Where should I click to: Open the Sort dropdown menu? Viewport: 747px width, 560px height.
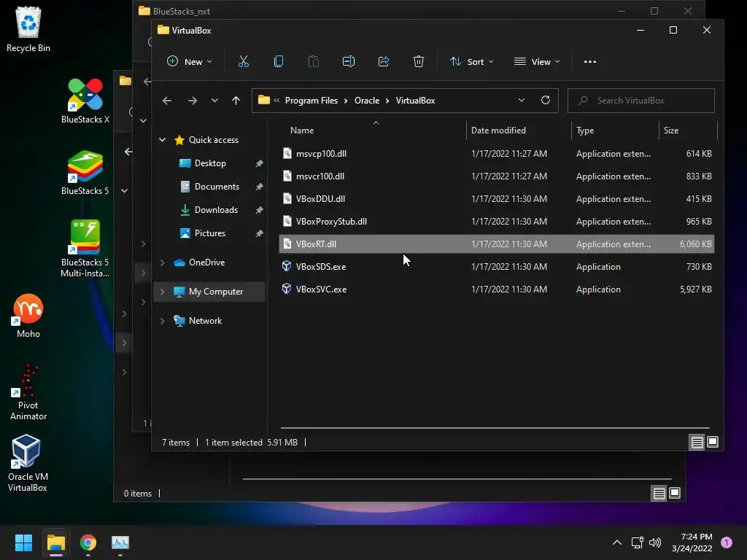[x=472, y=61]
